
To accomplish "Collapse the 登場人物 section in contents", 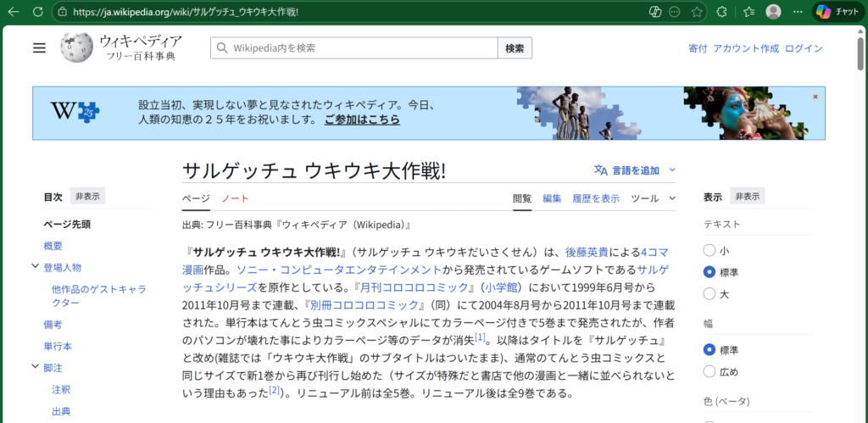I will (x=34, y=267).
